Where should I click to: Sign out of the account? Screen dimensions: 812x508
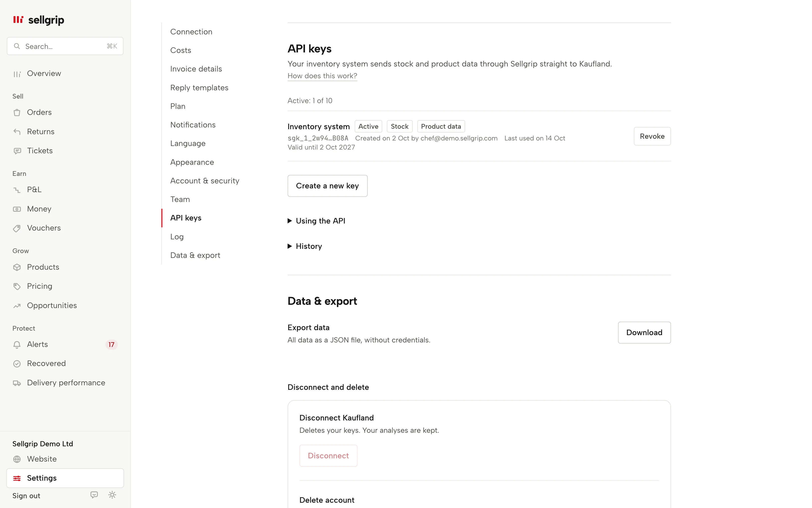pos(26,495)
